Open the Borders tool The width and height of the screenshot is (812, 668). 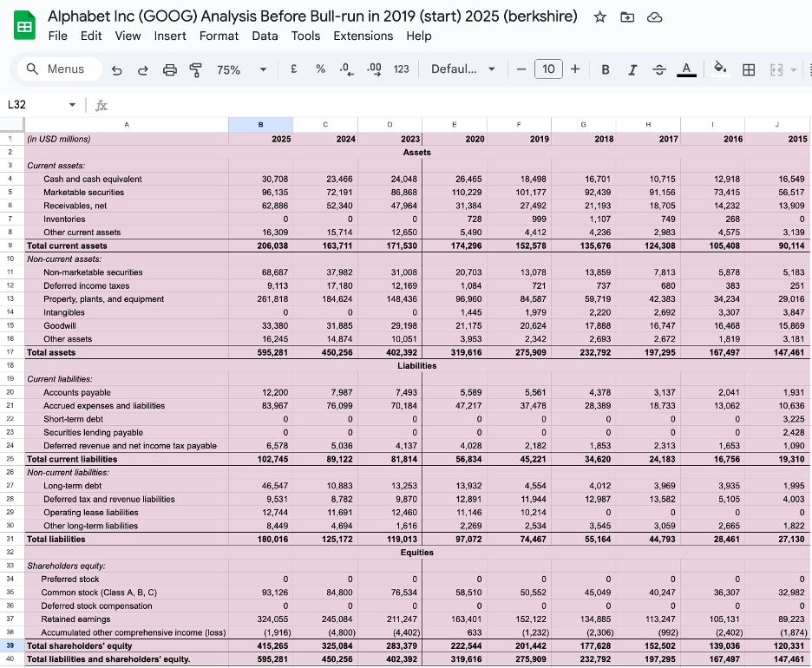(x=749, y=69)
